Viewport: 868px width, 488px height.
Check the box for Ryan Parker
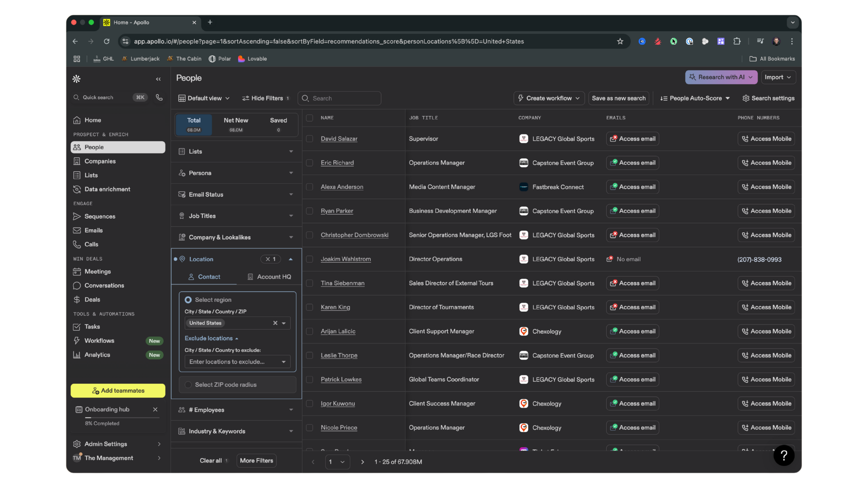[310, 211]
